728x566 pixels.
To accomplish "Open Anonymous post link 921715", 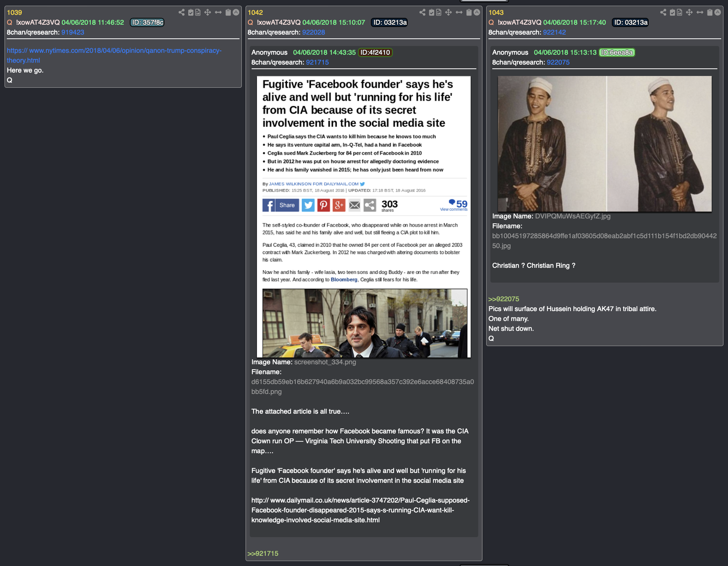I will [317, 62].
